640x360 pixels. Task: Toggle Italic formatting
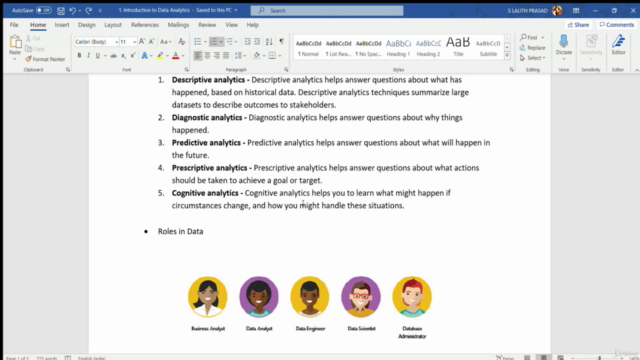click(x=88, y=56)
